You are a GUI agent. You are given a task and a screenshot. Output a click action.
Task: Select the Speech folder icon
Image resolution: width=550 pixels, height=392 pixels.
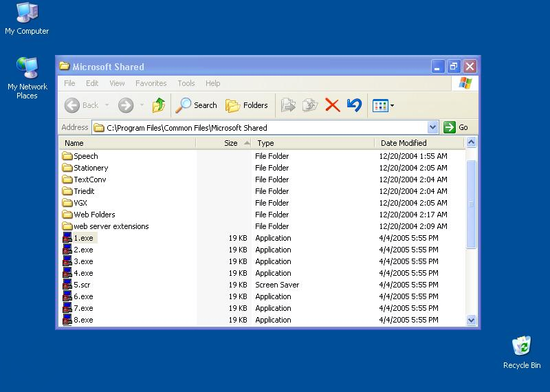pos(67,156)
